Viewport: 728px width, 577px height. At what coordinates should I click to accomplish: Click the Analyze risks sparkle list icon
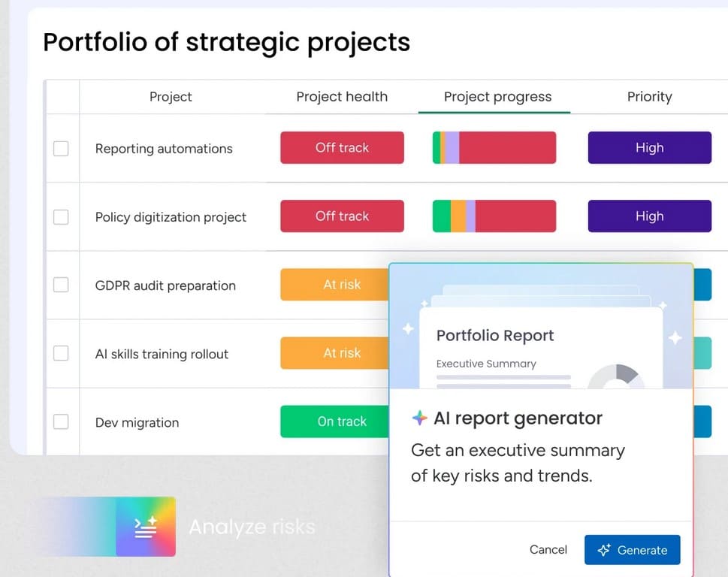click(146, 527)
